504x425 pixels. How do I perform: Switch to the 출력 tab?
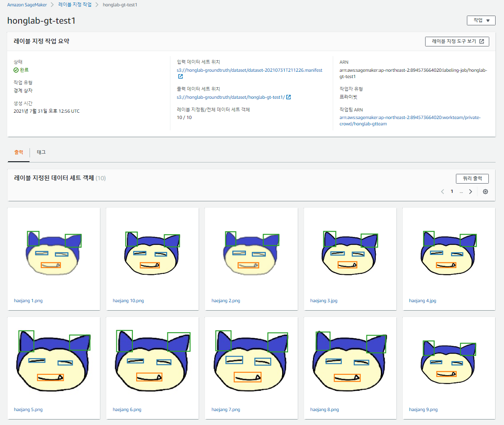tap(19, 152)
